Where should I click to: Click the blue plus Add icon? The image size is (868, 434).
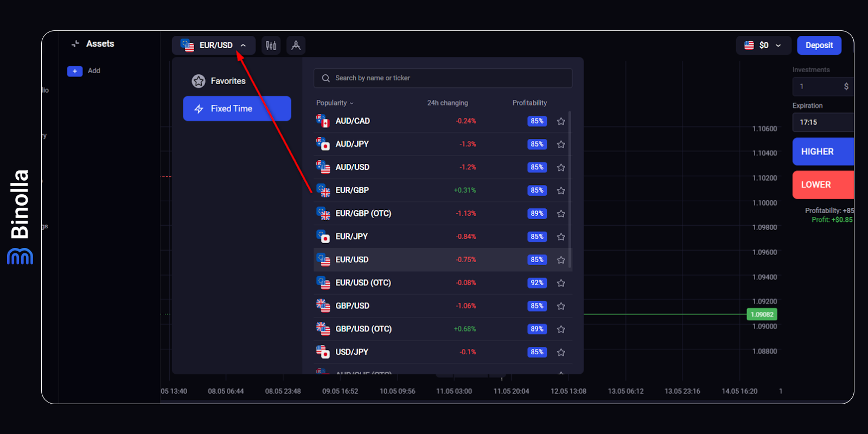tap(75, 71)
